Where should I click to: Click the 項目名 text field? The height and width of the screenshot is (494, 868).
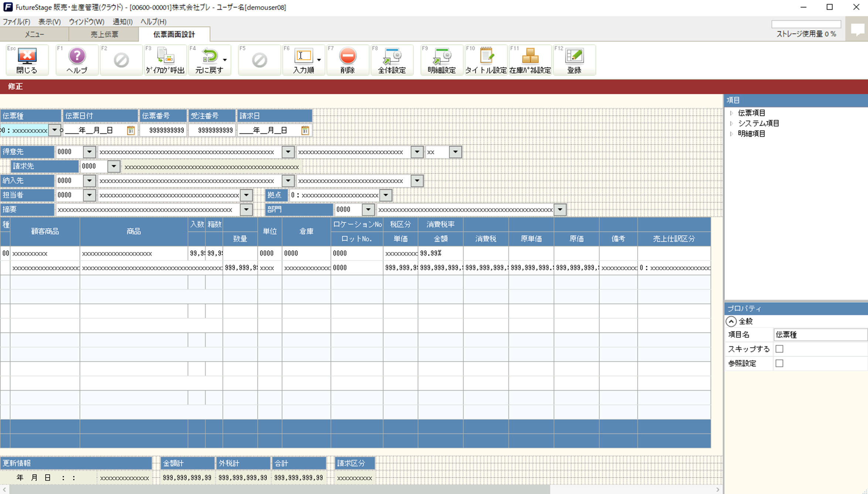tap(820, 334)
